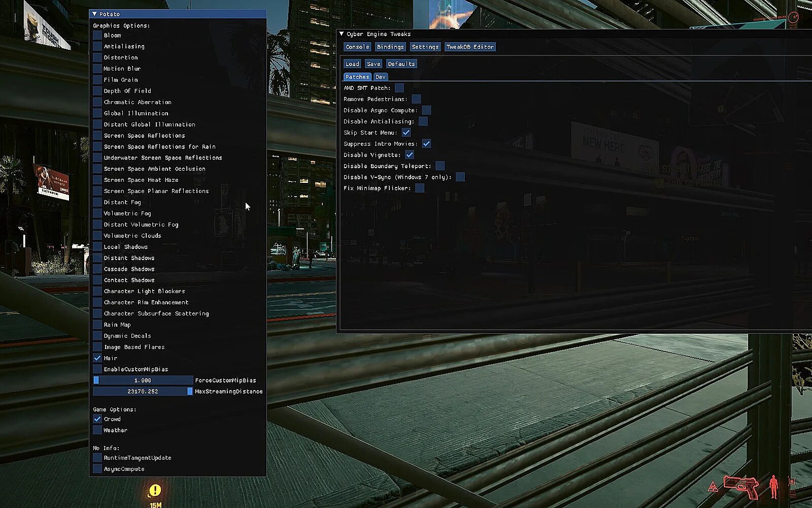Enable Dynamic Decals checkbox
812x508 pixels.
point(97,336)
